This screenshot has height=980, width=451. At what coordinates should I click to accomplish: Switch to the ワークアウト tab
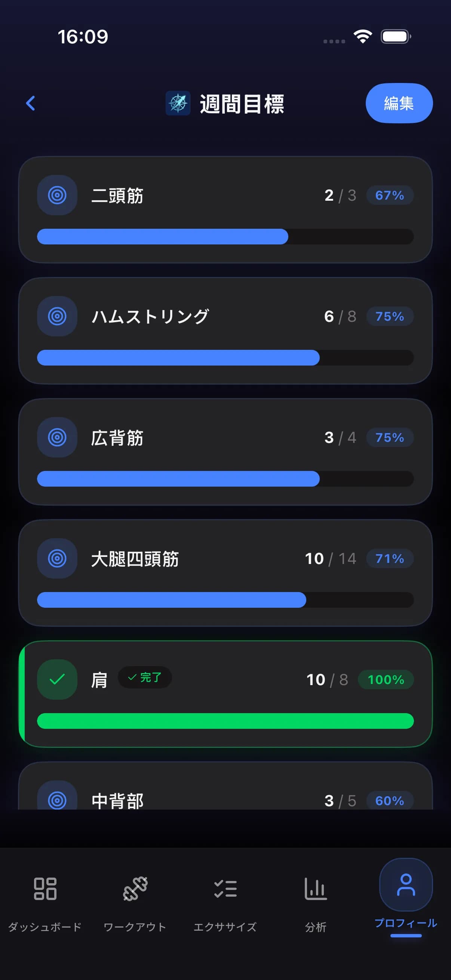click(x=135, y=900)
